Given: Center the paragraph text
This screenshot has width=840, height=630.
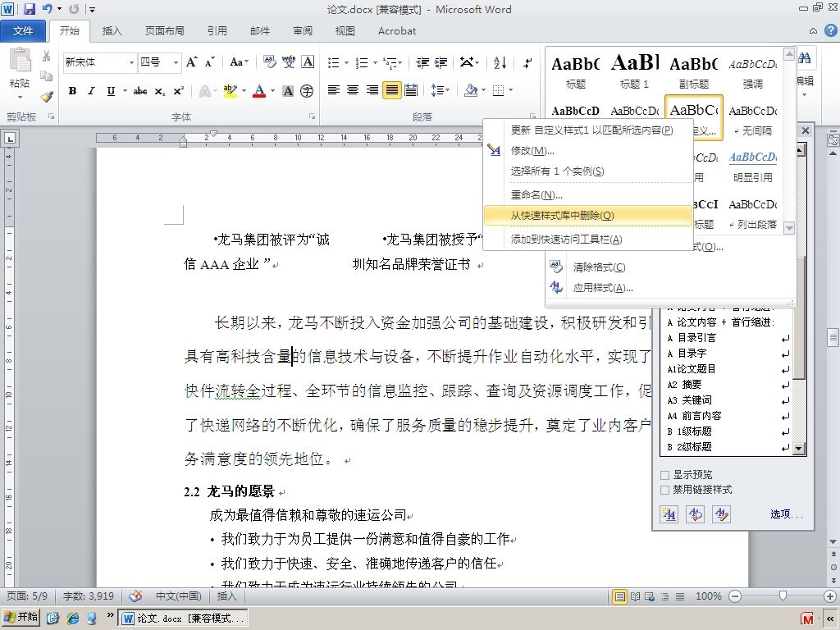Looking at the screenshot, I should 353,90.
